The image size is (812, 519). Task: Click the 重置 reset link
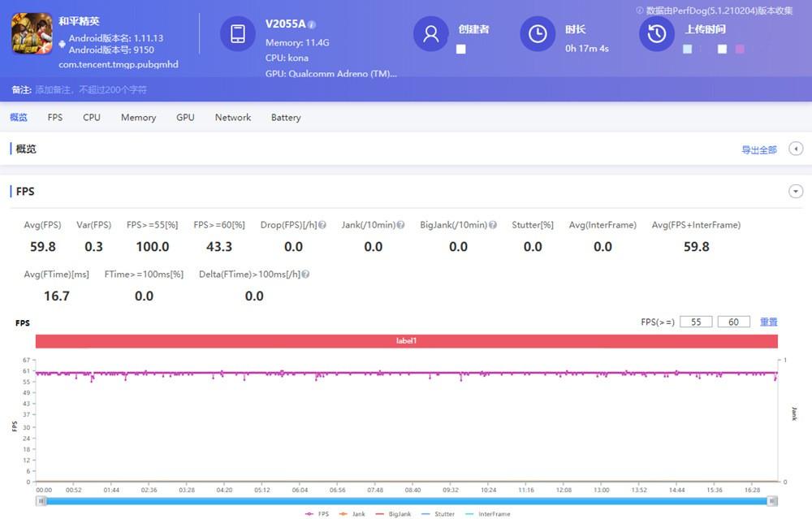coord(768,322)
